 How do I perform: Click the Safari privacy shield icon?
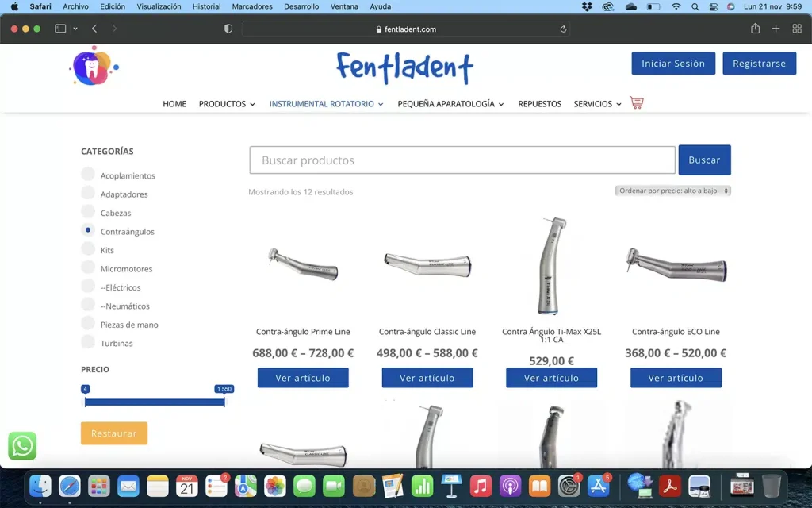228,29
